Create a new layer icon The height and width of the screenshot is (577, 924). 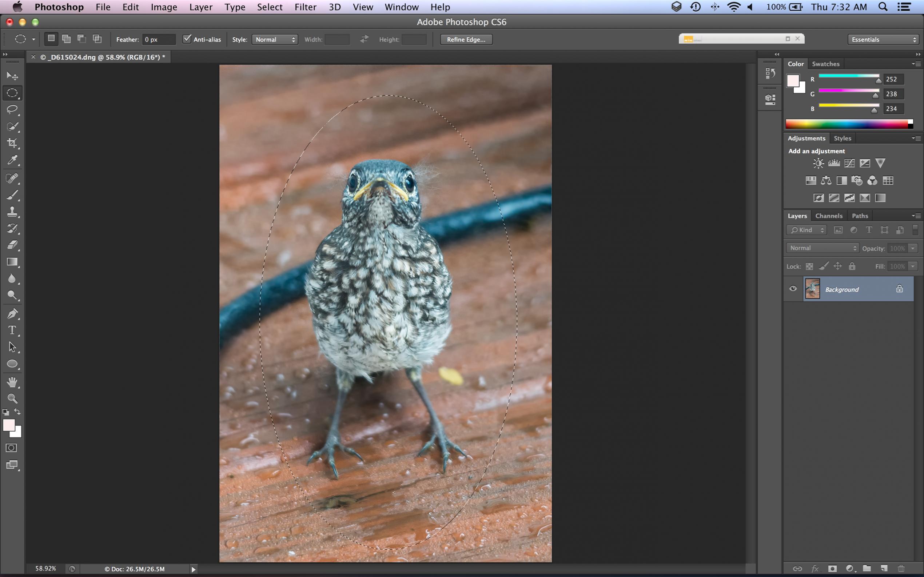point(884,569)
